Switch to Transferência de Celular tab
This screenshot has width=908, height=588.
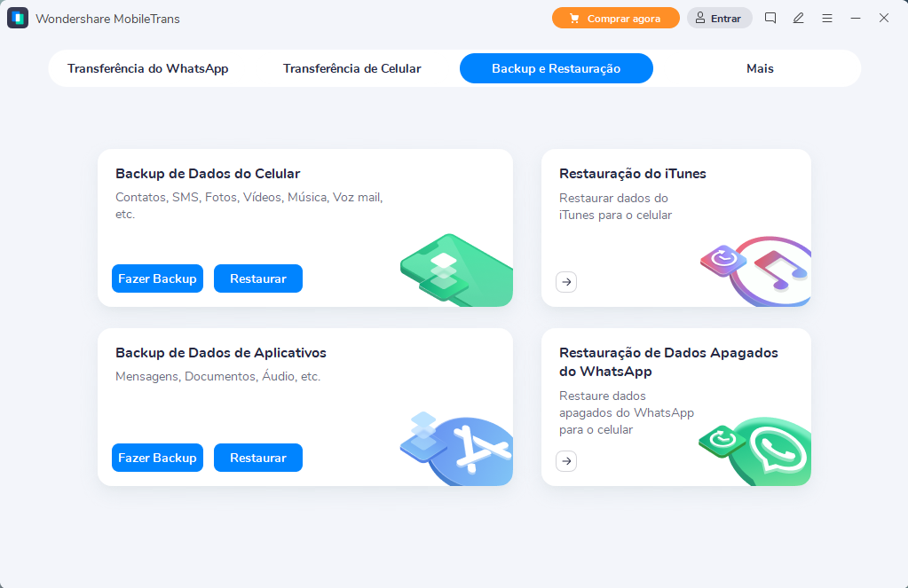coord(352,68)
